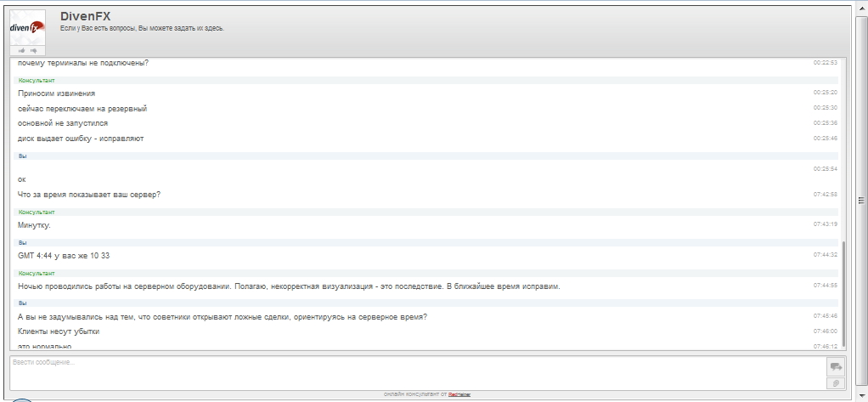Click the 00:25:20 timestamp
The height and width of the screenshot is (402, 868).
tap(825, 93)
